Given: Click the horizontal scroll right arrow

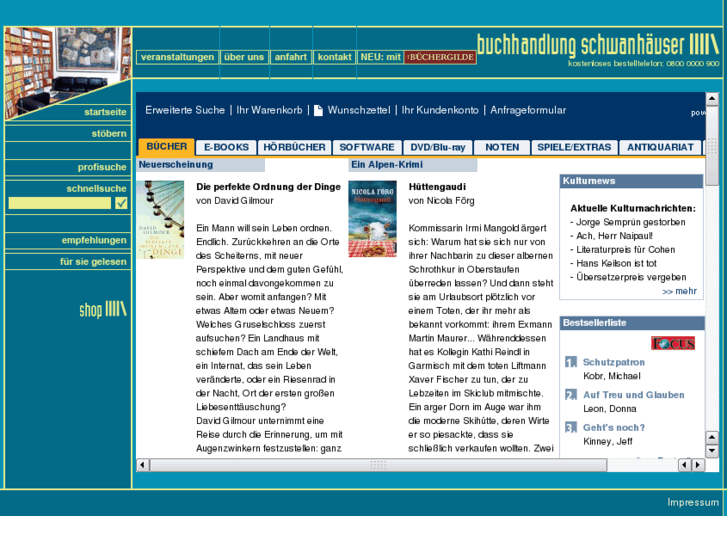Looking at the screenshot, I should (x=698, y=465).
